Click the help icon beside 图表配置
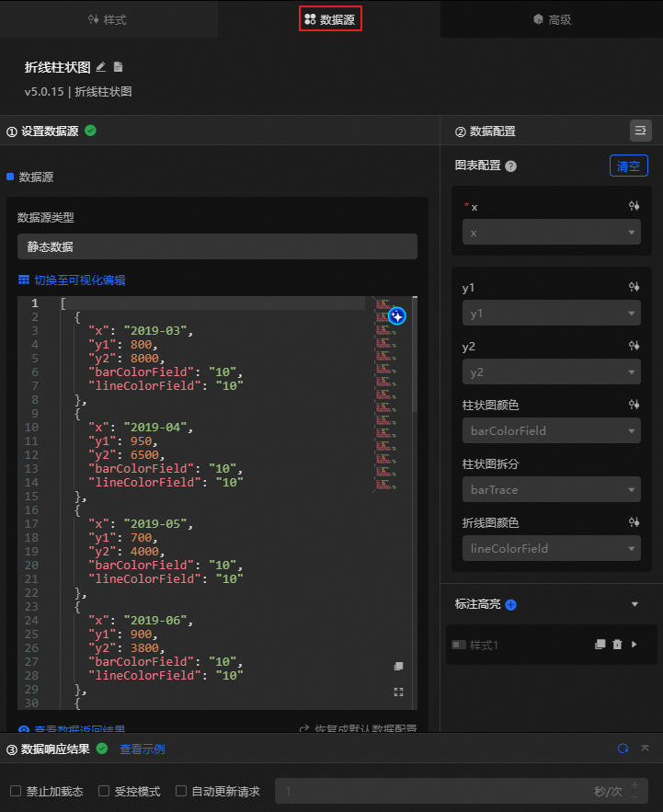663x812 pixels. [510, 166]
